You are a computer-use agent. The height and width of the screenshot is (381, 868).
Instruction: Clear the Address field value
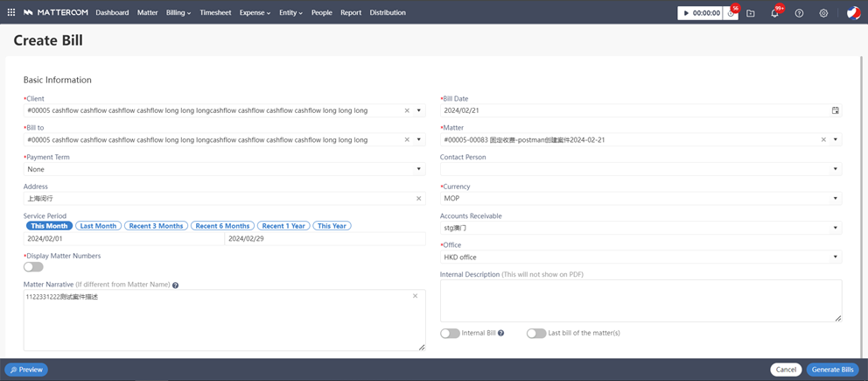click(418, 199)
